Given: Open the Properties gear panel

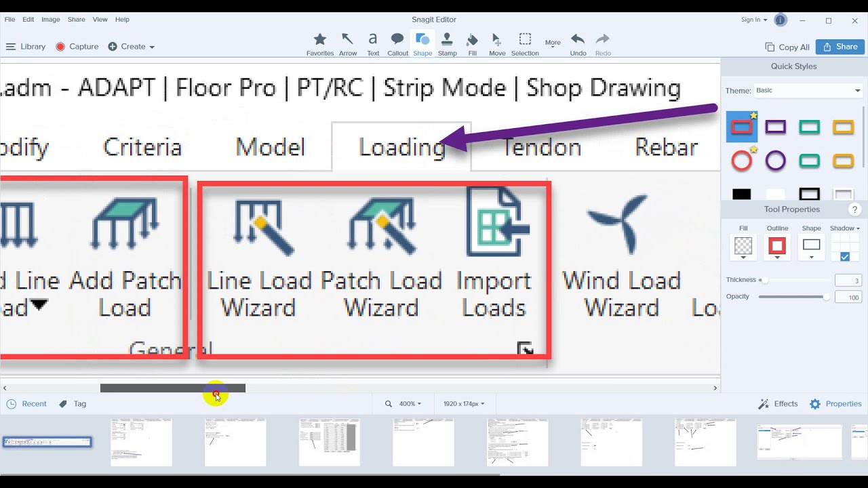Looking at the screenshot, I should [x=835, y=404].
